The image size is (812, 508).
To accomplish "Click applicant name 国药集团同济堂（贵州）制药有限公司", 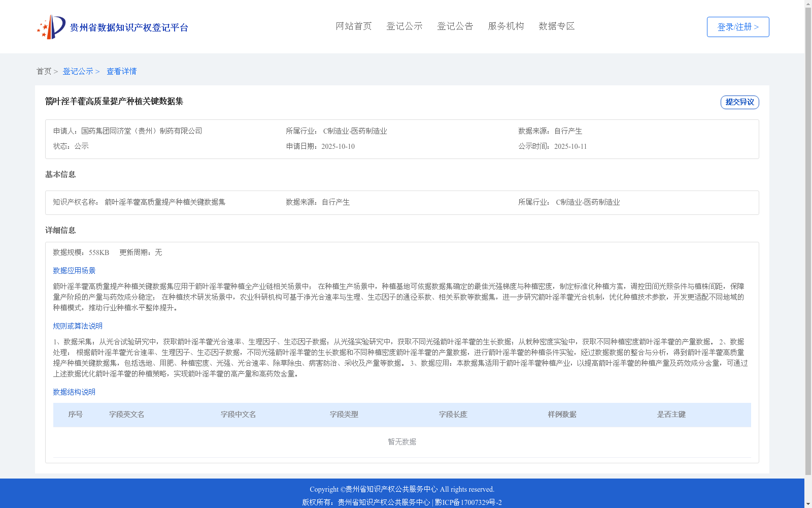I will (142, 131).
